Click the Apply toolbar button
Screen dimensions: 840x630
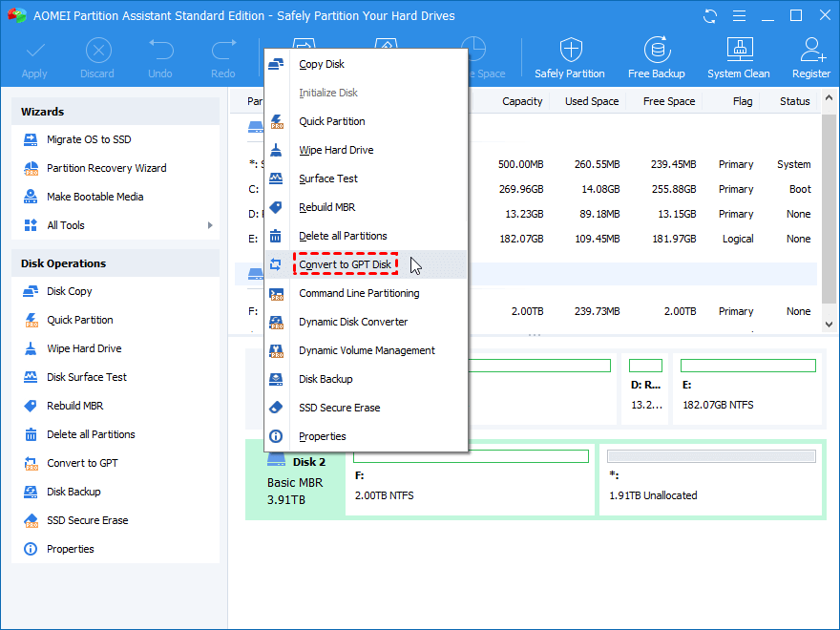(x=34, y=59)
